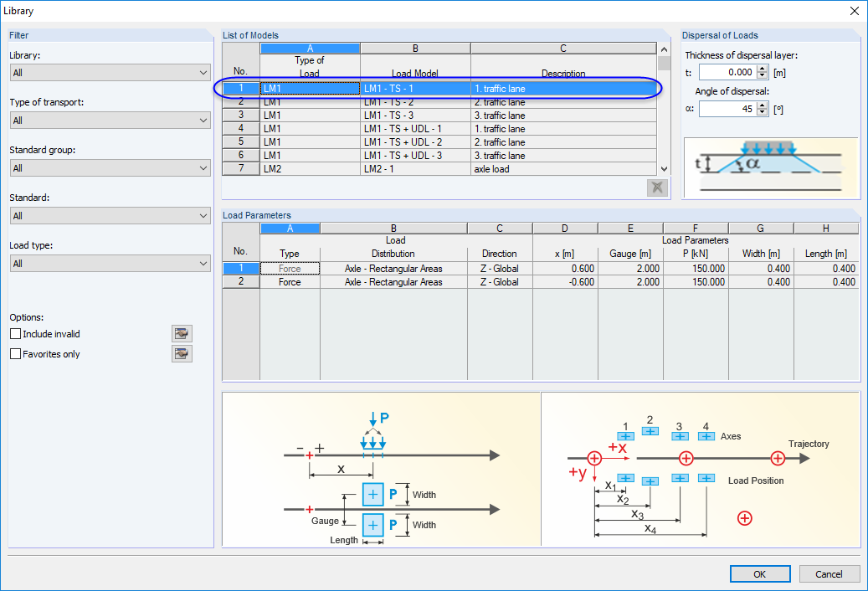Select model row 2 LM1 - TS - 2
Image resolution: width=868 pixels, height=591 pixels.
(439, 102)
